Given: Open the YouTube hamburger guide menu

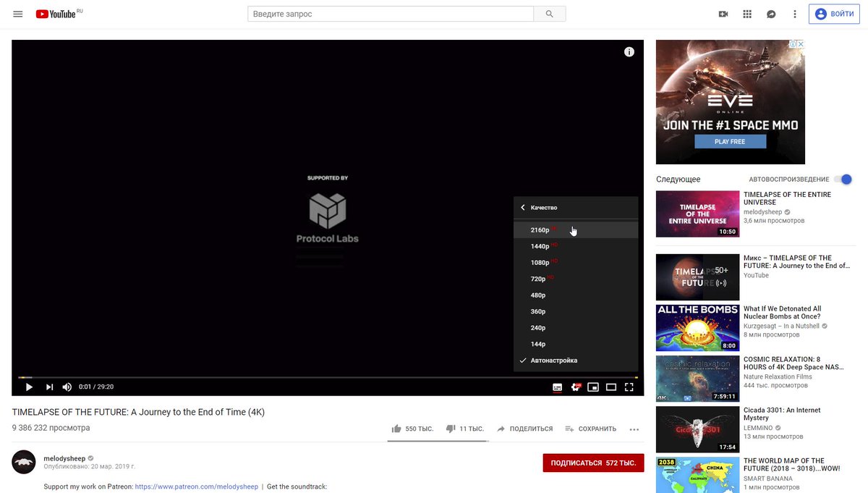Looking at the screenshot, I should point(18,14).
